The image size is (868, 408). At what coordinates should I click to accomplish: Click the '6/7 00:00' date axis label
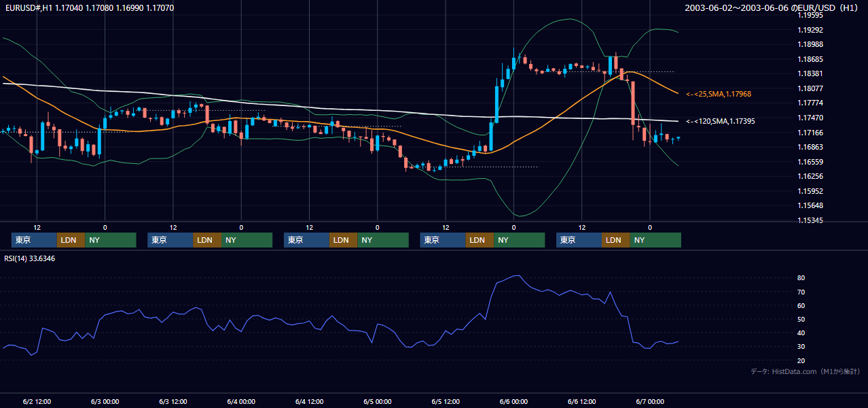(650, 401)
